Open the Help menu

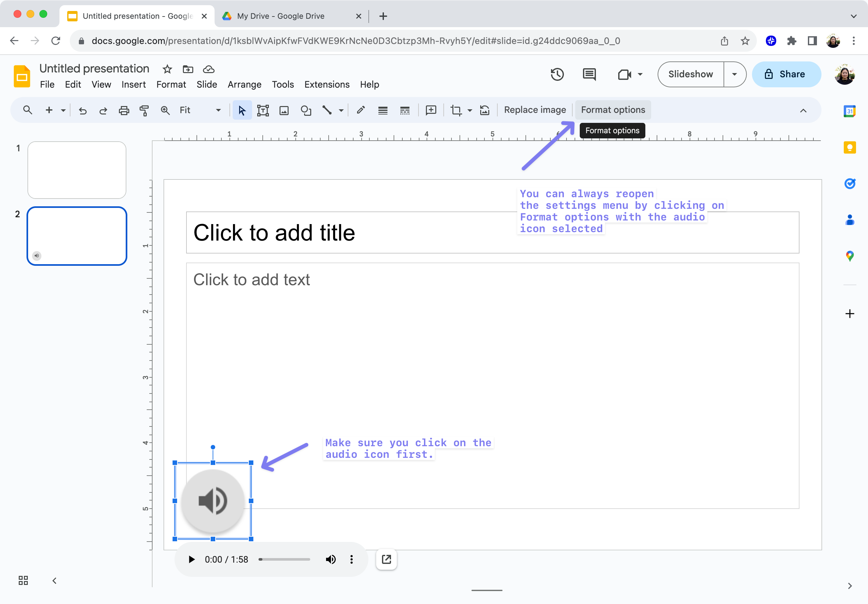(369, 84)
